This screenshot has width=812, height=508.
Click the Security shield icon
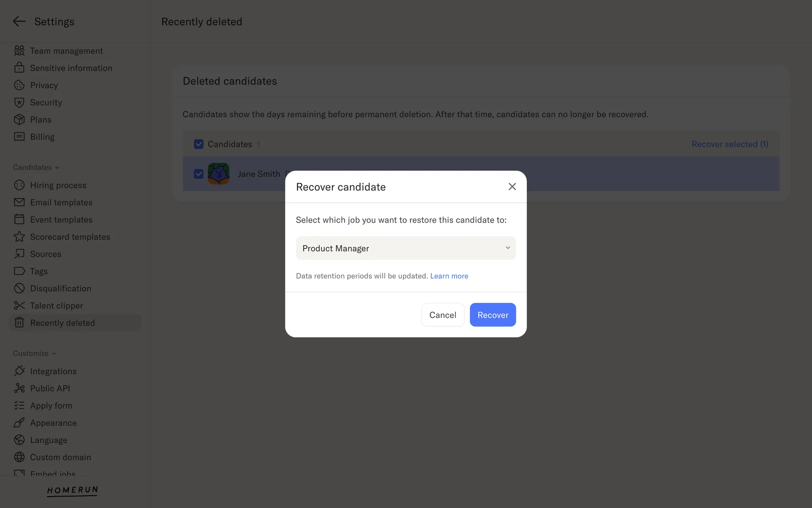pyautogui.click(x=19, y=102)
